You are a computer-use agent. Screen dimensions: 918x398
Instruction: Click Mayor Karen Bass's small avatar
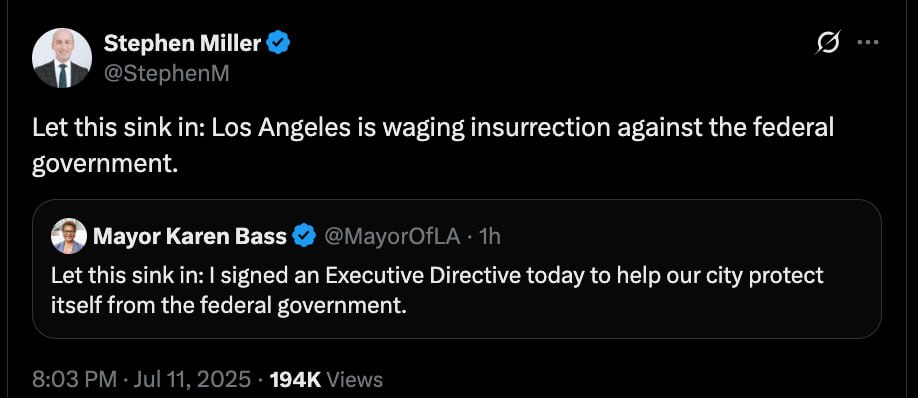(x=69, y=236)
